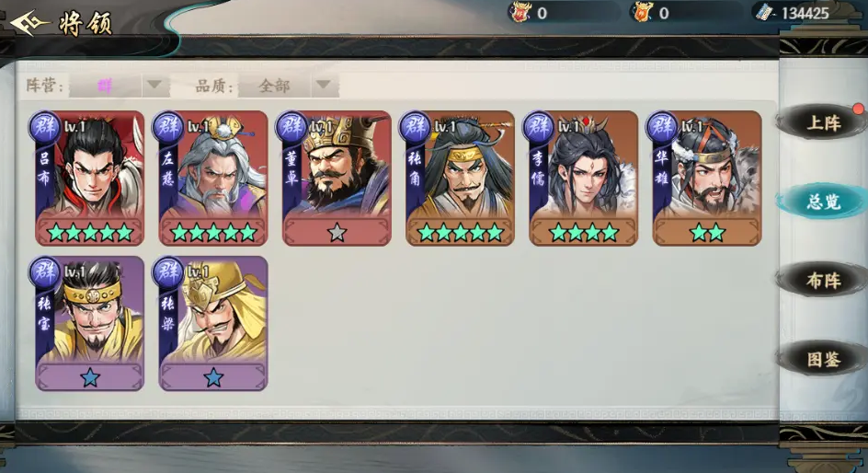Open the 阵营 faction dropdown arrow

(x=154, y=86)
